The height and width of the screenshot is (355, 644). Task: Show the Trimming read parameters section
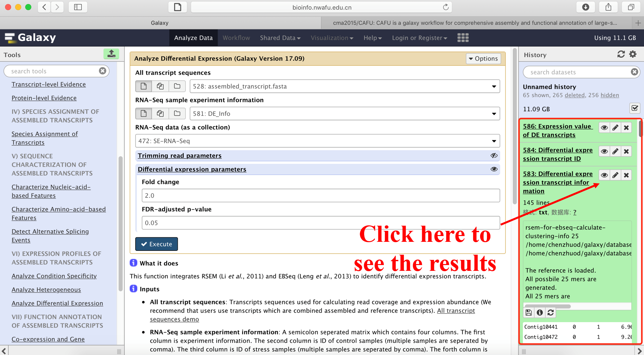click(x=494, y=156)
